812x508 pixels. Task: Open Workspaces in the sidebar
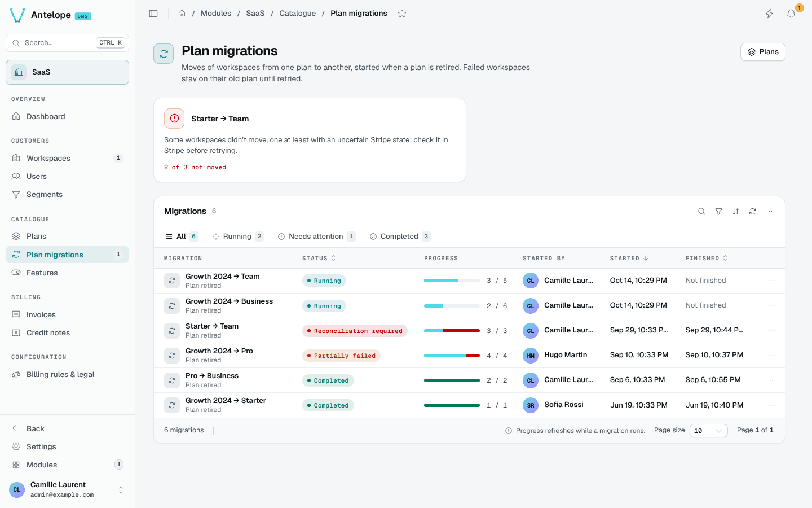pos(68,158)
